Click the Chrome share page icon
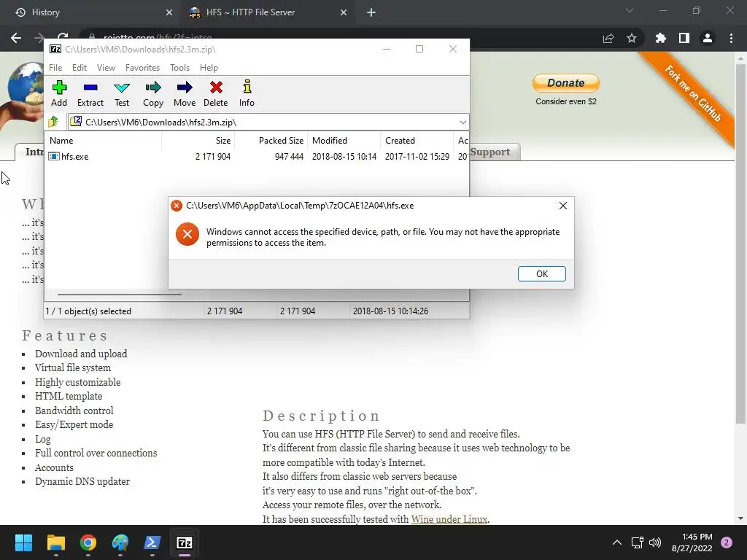Image resolution: width=747 pixels, height=560 pixels. 608,38
